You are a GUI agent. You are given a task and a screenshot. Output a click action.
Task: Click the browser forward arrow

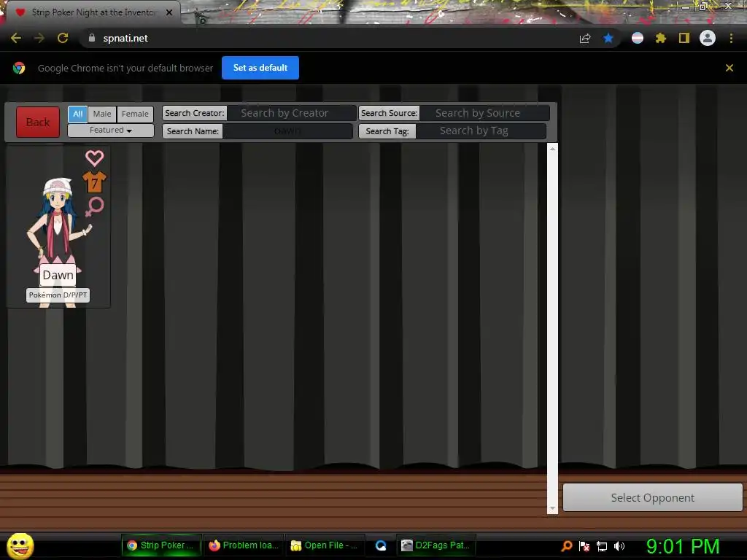point(39,38)
